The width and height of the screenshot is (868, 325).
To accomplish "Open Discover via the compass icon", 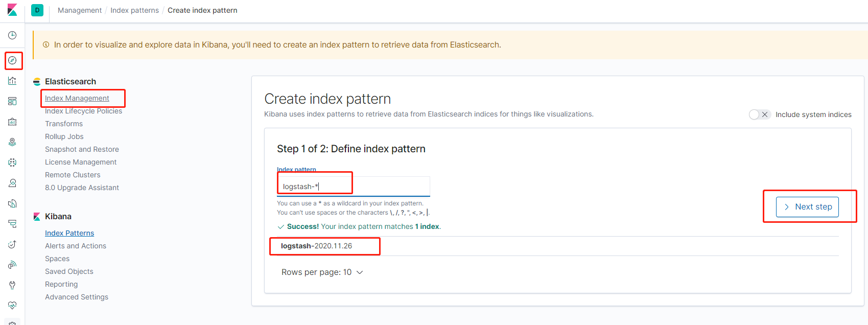I will click(13, 60).
